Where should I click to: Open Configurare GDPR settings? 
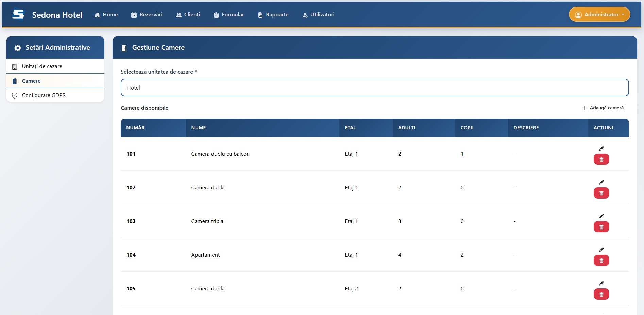(x=44, y=95)
